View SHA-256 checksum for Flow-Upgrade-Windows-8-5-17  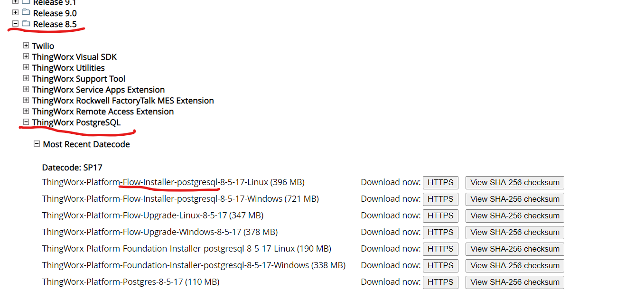514,232
